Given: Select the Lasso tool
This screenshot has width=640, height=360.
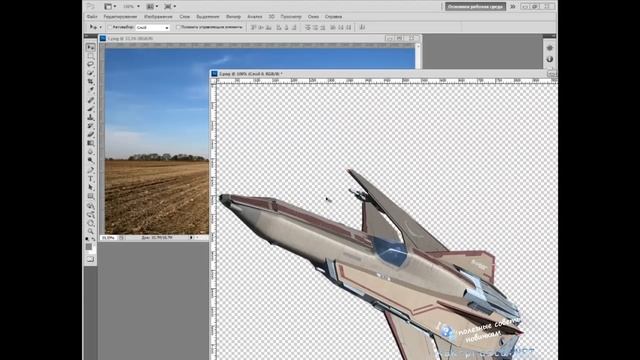Looking at the screenshot, I should click(90, 64).
